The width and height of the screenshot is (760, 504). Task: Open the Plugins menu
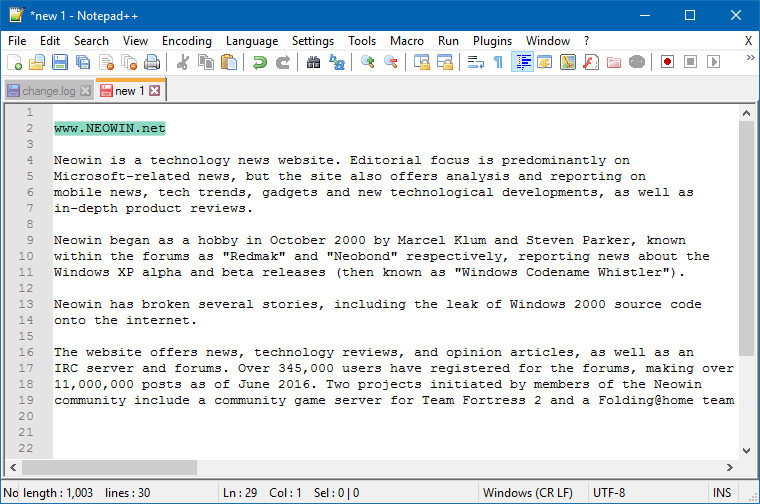tap(492, 41)
